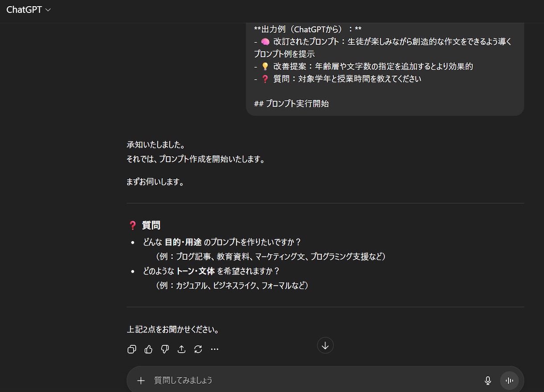This screenshot has width=544, height=392.
Task: Start voice mode with waveform button
Action: click(x=509, y=380)
